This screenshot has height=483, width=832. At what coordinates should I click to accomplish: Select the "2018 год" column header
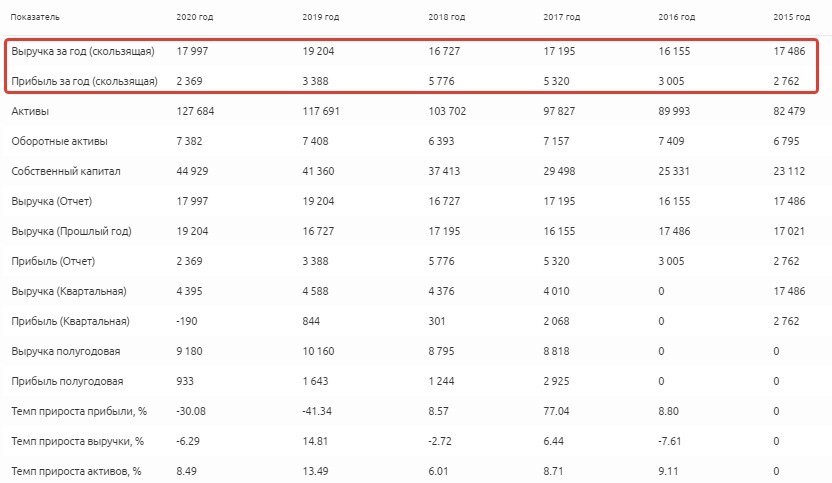(x=445, y=17)
